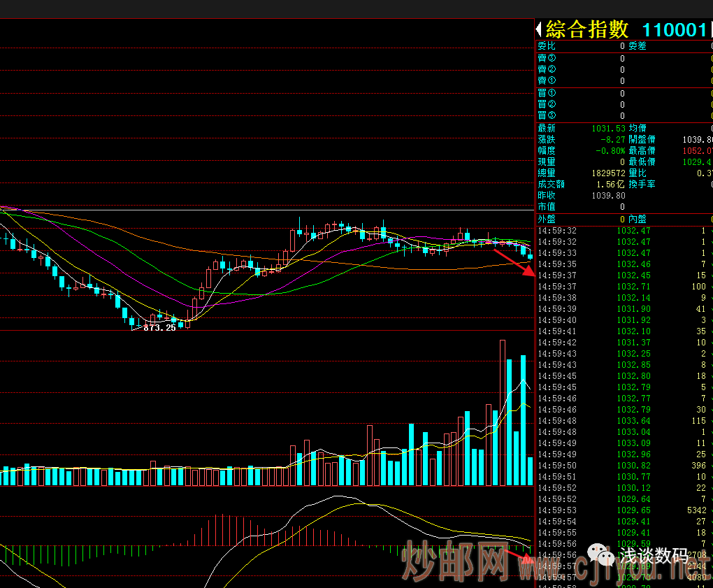The width and height of the screenshot is (713, 588).
Task: Select the tick row priced 1032.71
Action: tap(621, 287)
